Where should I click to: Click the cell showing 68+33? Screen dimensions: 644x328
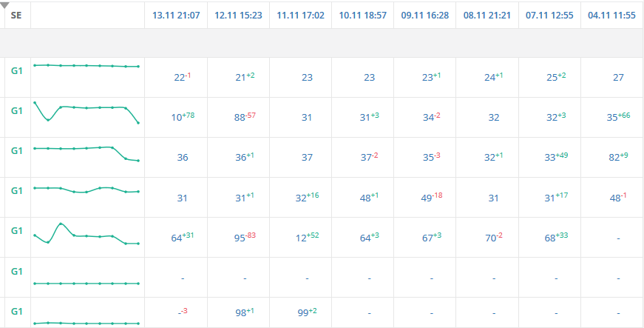point(556,237)
